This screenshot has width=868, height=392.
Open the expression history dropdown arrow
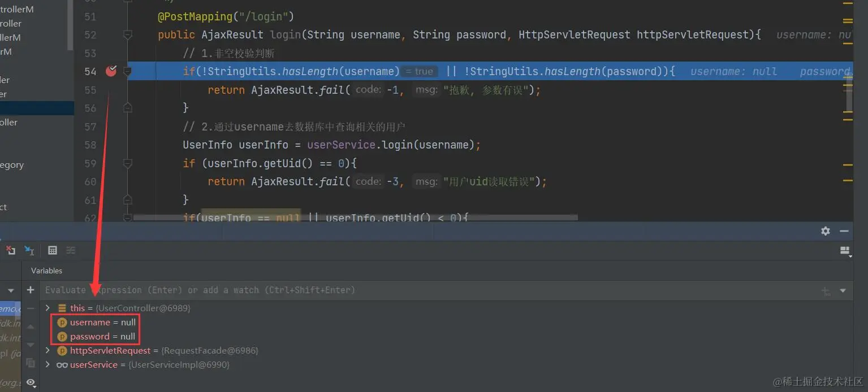coord(843,290)
